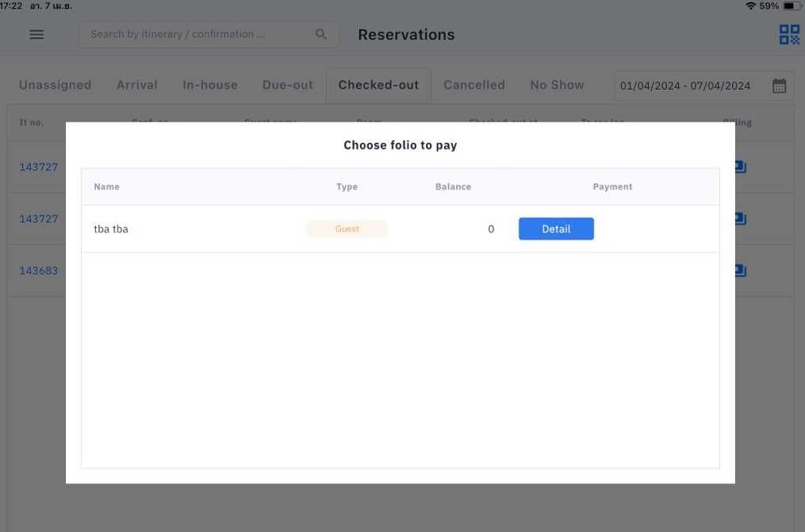Open the hamburger navigation menu
Viewport: 805px width, 532px height.
(x=36, y=35)
